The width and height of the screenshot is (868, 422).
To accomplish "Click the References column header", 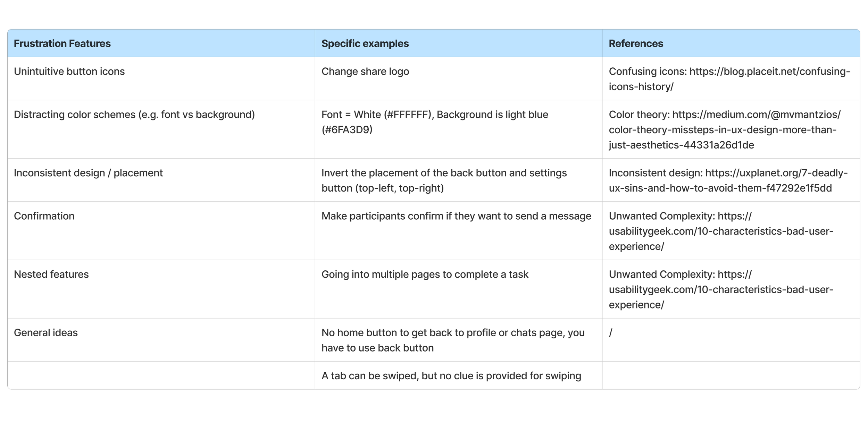I will pos(636,44).
